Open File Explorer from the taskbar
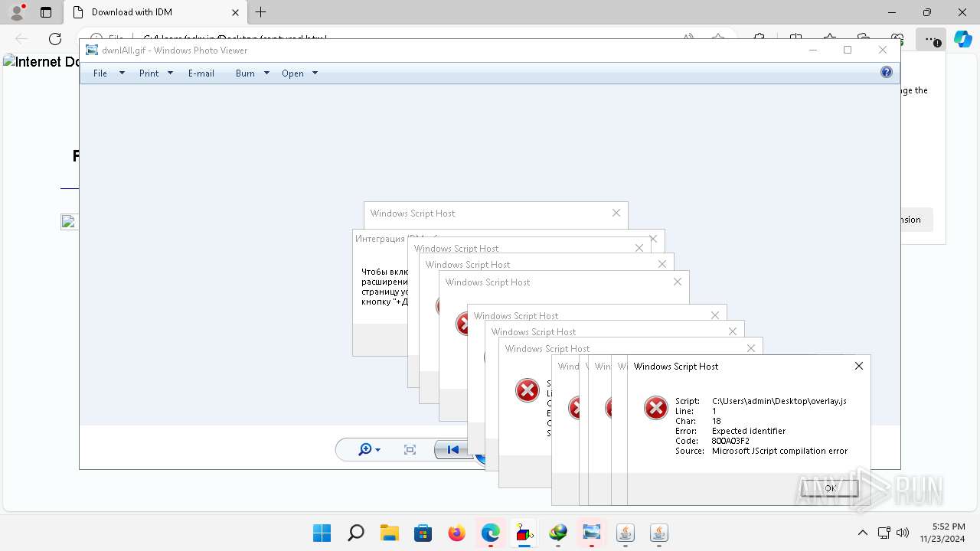The height and width of the screenshot is (551, 980). tap(390, 533)
